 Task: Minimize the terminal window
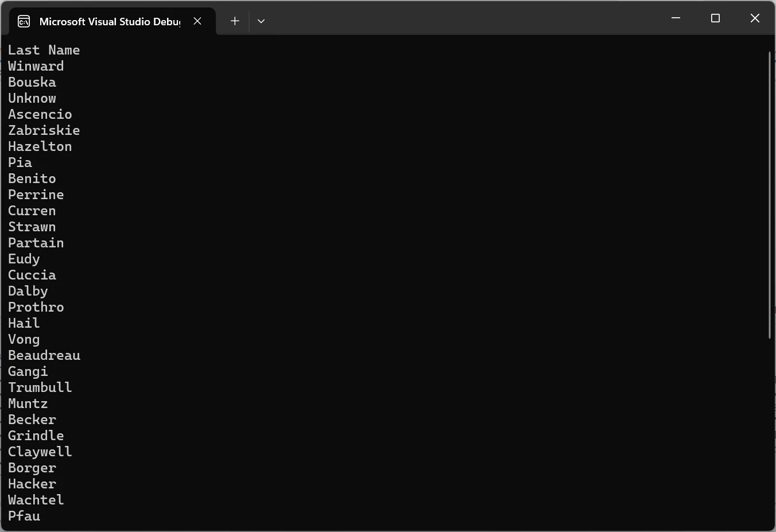click(x=676, y=18)
